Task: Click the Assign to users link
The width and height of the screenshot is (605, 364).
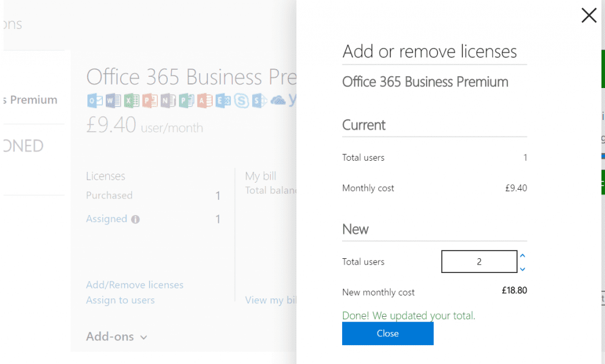Action: (x=120, y=300)
